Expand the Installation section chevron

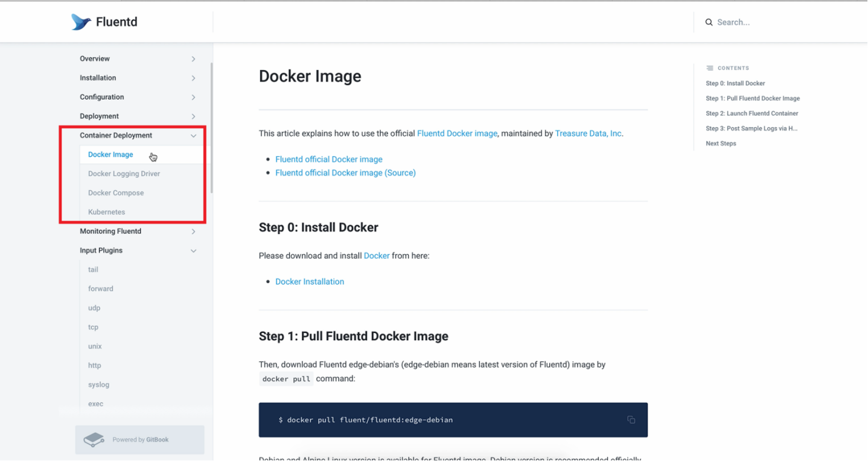193,78
